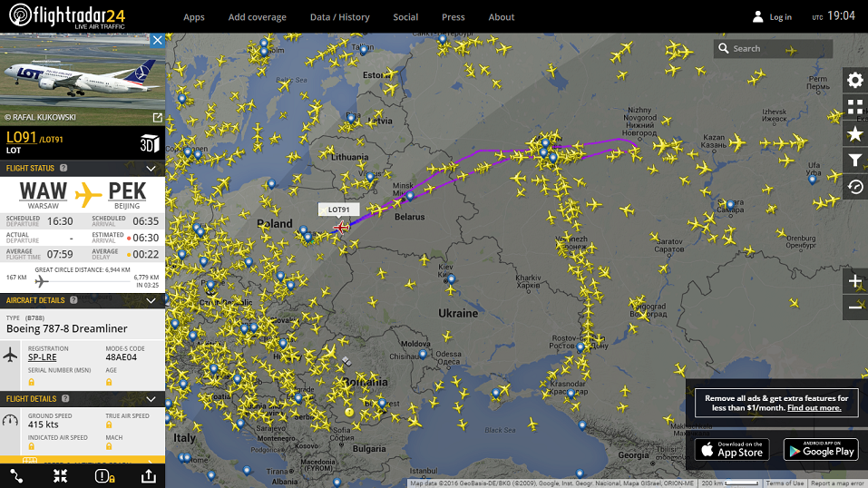Click the estimated arrival time 06:30

point(146,238)
